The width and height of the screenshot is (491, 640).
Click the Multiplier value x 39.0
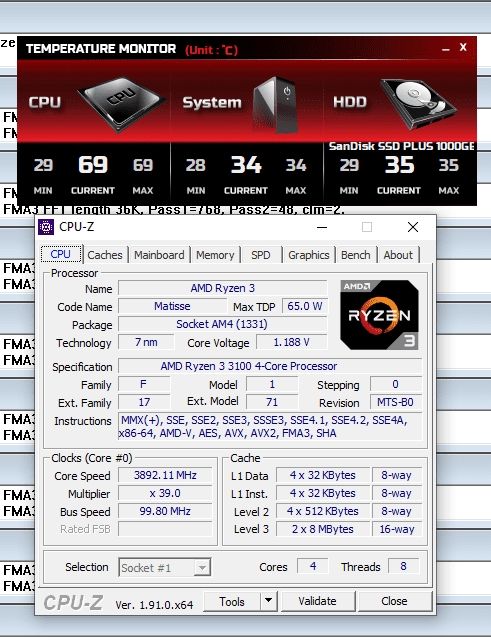pyautogui.click(x=165, y=493)
